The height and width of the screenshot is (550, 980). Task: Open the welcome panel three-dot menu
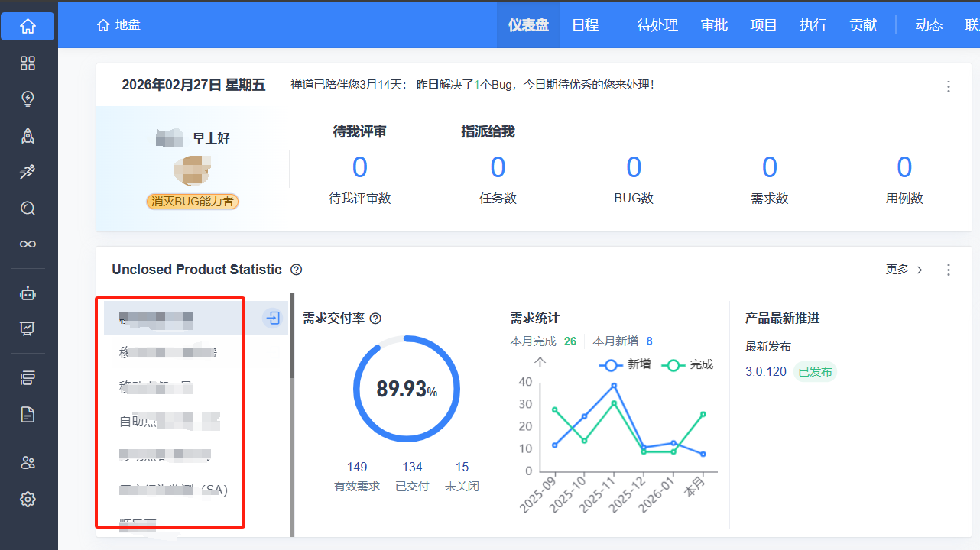(949, 86)
